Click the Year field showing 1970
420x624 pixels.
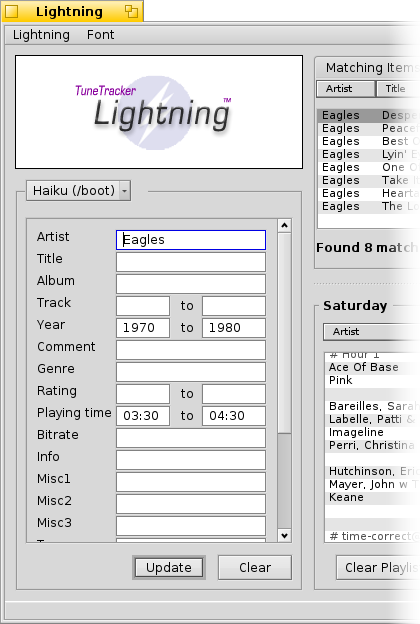point(143,328)
